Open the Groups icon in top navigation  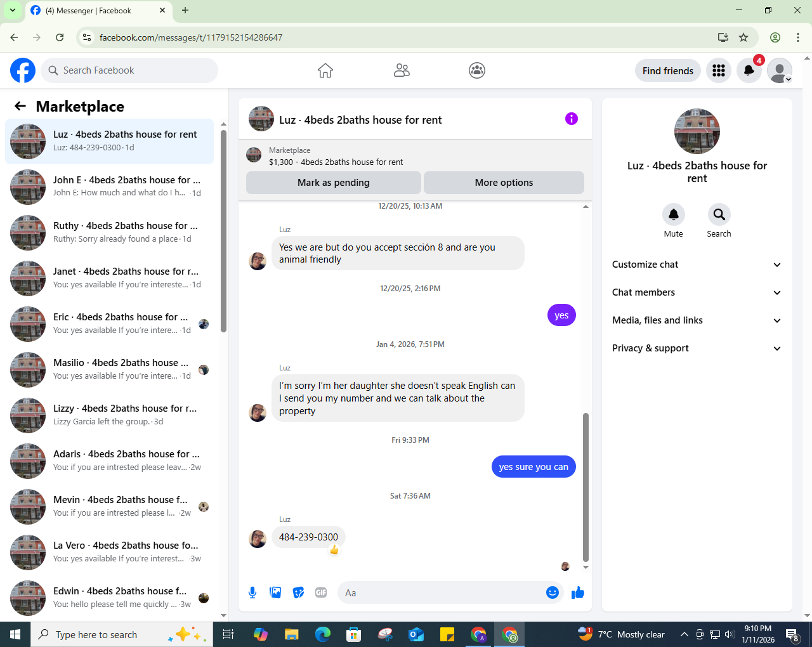(477, 70)
